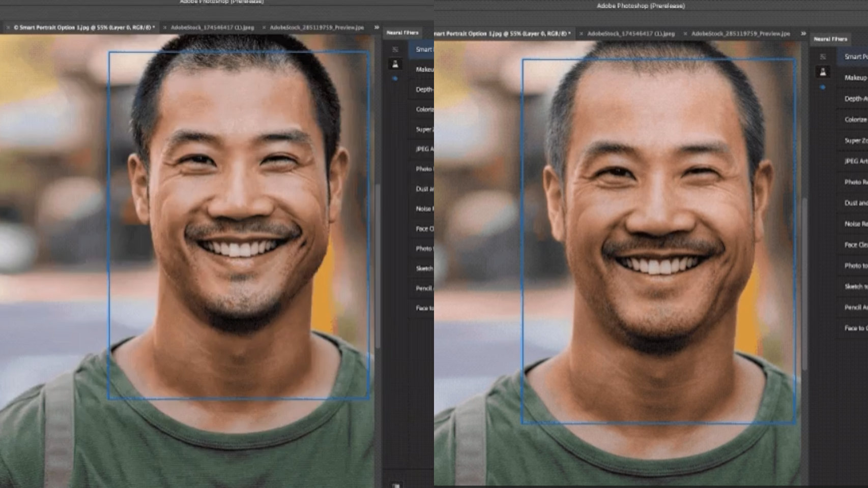The image size is (868, 488).
Task: Select Sketch filter in right window
Action: pyautogui.click(x=856, y=286)
